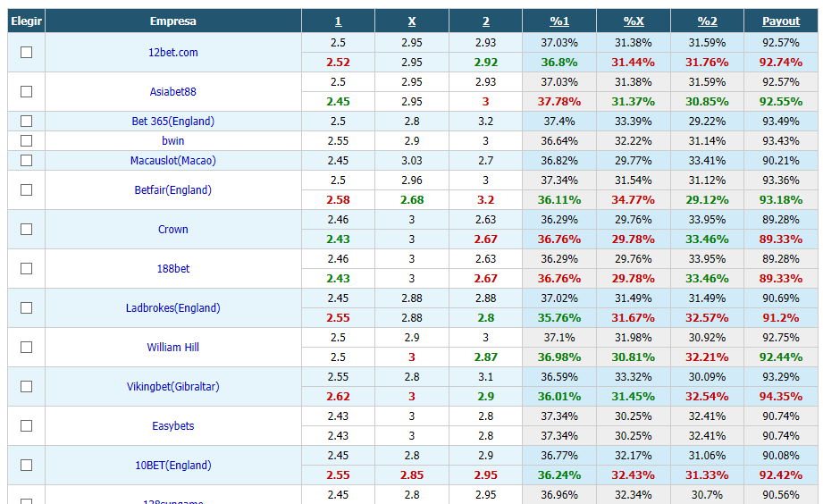Click bwin payout value 93.43%
Image resolution: width=823 pixels, height=504 pixels.
pos(781,140)
